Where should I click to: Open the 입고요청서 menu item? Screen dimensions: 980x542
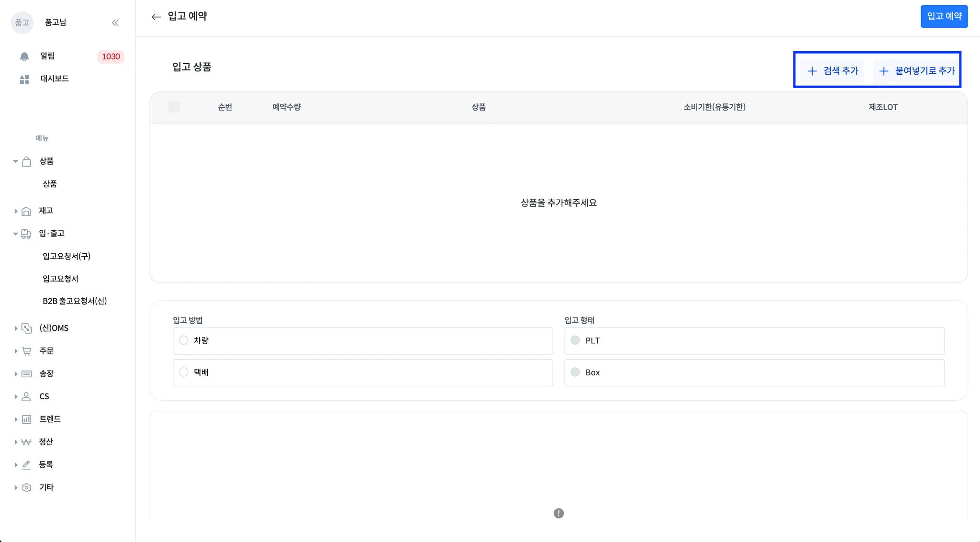(x=60, y=279)
